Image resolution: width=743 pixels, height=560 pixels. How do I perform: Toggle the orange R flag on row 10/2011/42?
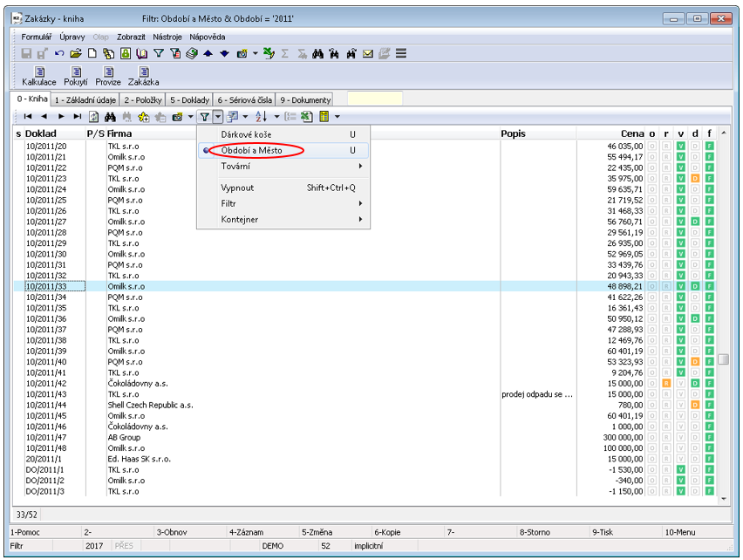(666, 384)
